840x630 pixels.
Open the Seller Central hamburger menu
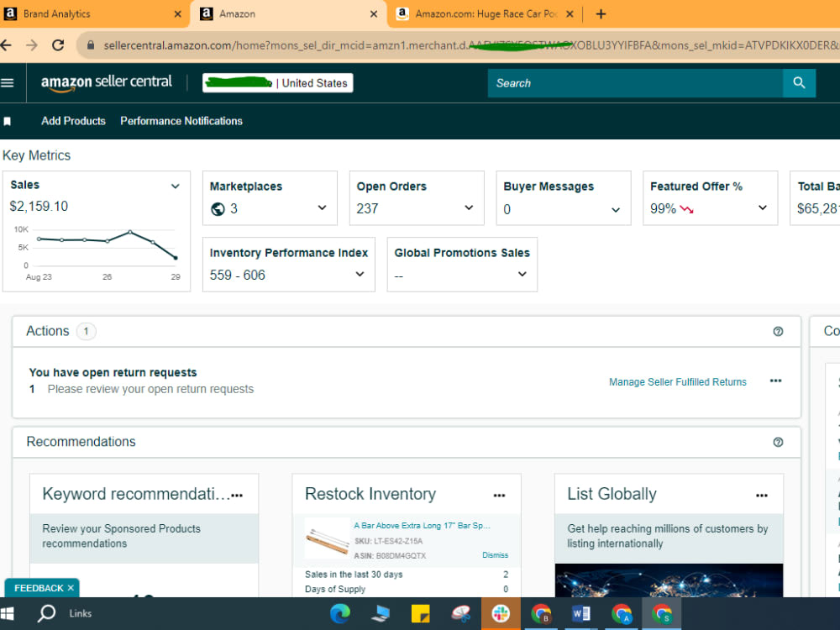8,83
